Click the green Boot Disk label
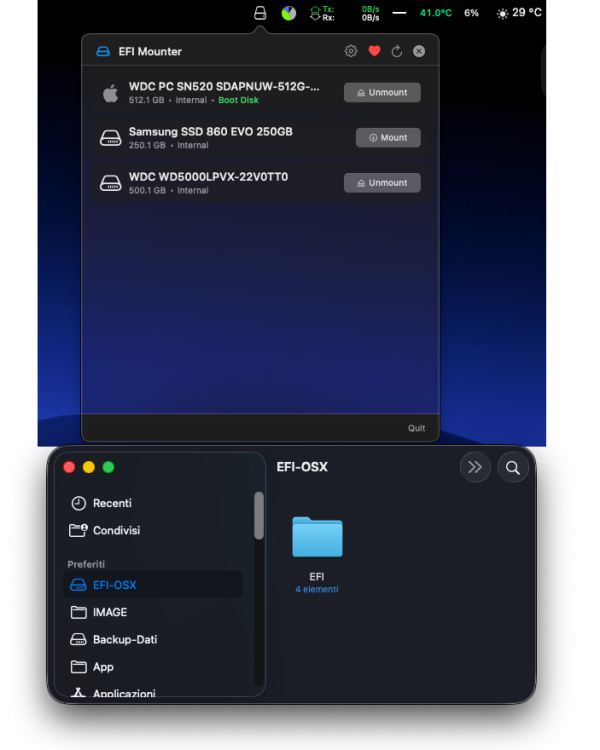This screenshot has height=750, width=600. [238, 100]
